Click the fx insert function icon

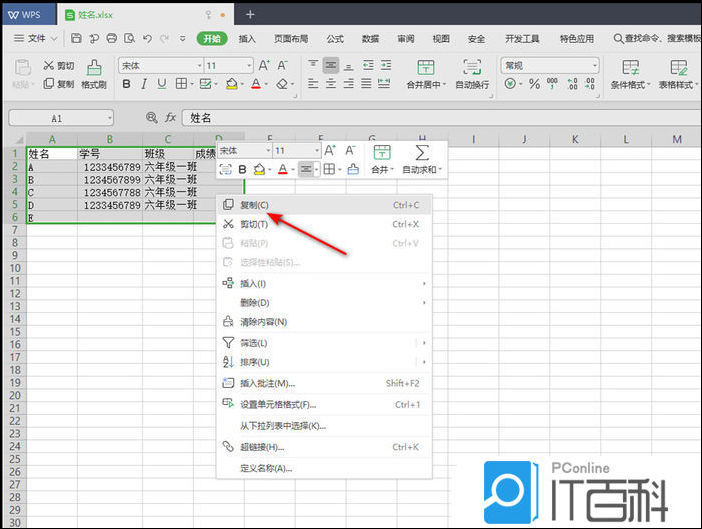[170, 117]
